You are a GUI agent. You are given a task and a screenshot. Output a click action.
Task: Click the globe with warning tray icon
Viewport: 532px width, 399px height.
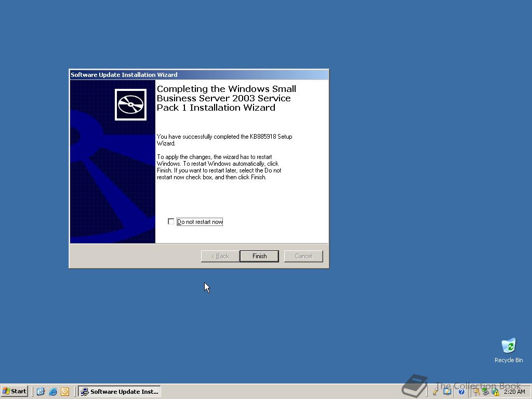pos(495,392)
